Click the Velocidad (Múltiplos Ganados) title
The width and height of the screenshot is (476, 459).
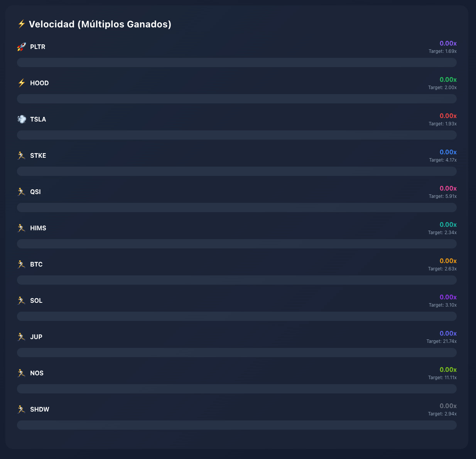(100, 24)
